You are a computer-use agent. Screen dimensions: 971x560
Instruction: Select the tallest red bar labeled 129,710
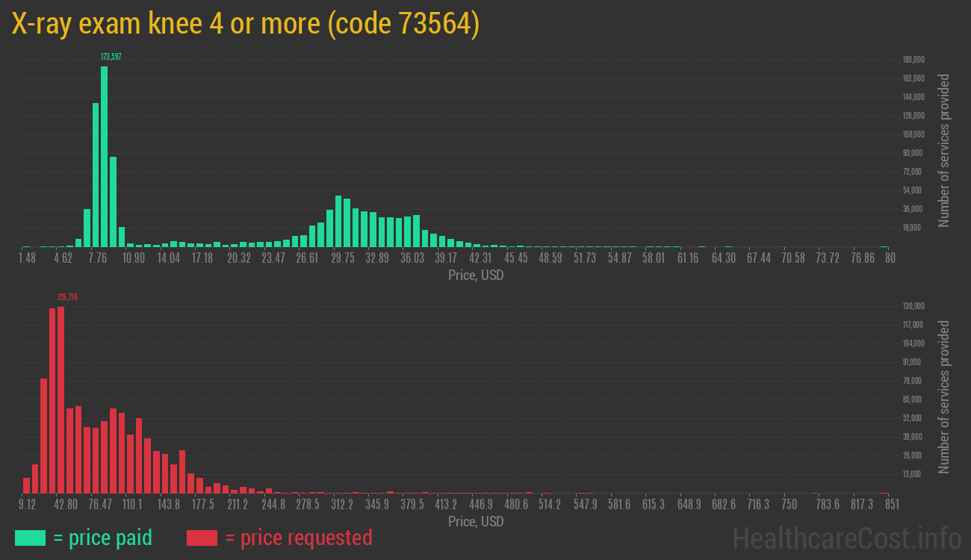tap(61, 399)
